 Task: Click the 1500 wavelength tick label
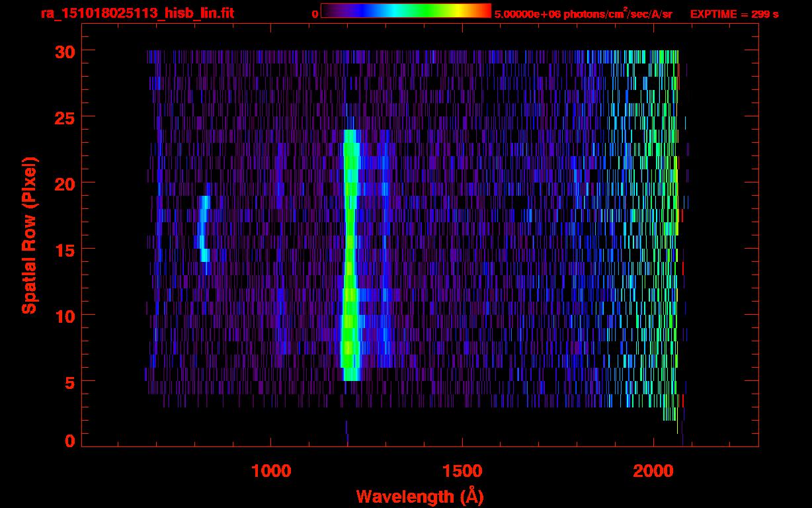(x=462, y=471)
